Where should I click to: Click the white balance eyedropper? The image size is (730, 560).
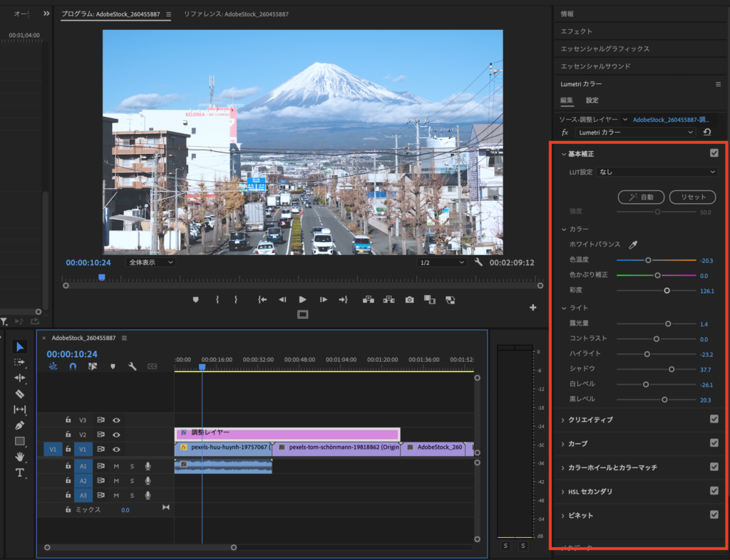point(633,244)
